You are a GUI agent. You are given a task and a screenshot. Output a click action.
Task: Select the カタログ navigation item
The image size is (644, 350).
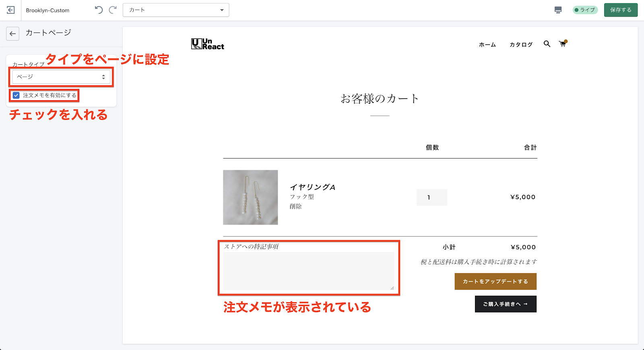tap(521, 45)
